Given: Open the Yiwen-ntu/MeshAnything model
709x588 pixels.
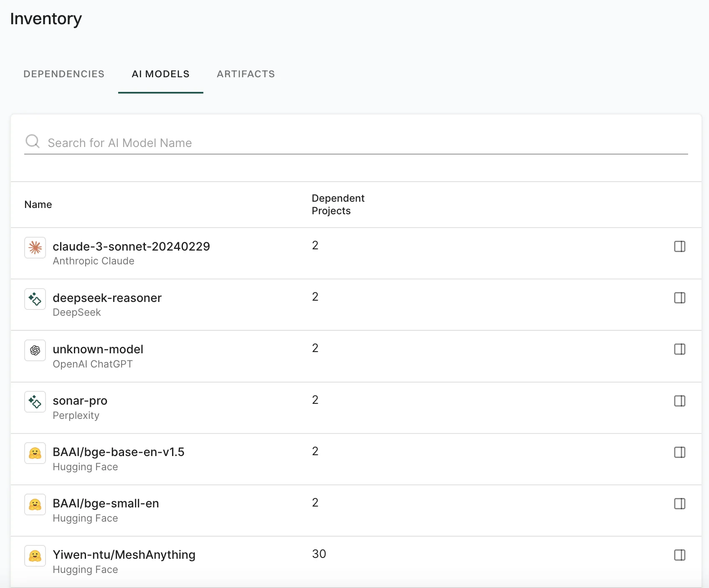Looking at the screenshot, I should point(124,555).
